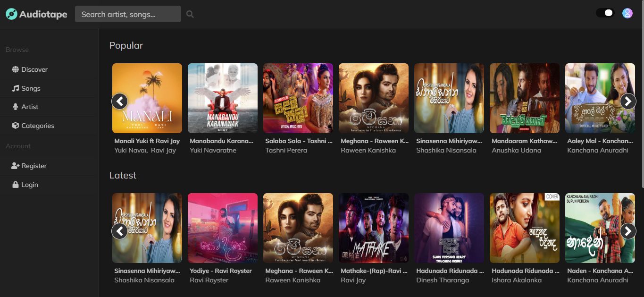Click Ravi Jay artist under Manali
Viewport: 644px width, 297px height.
pos(163,150)
